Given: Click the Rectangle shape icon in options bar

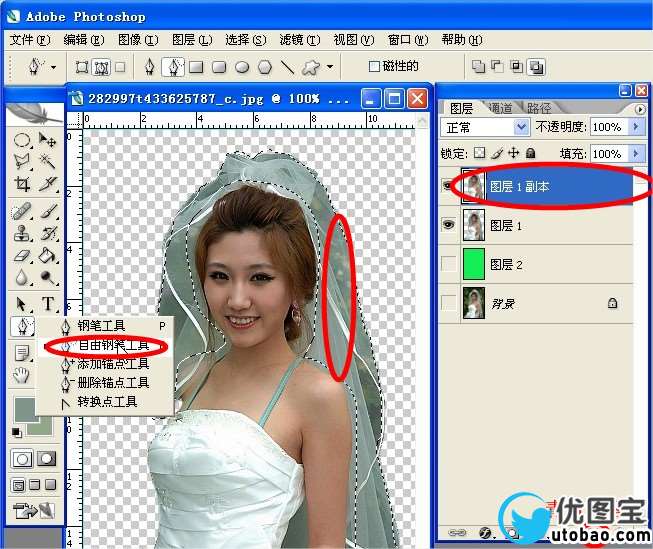Looking at the screenshot, I should click(x=196, y=67).
